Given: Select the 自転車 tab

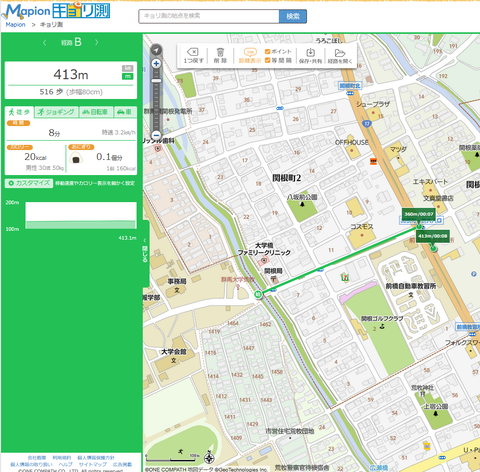Looking at the screenshot, I should click(96, 112).
